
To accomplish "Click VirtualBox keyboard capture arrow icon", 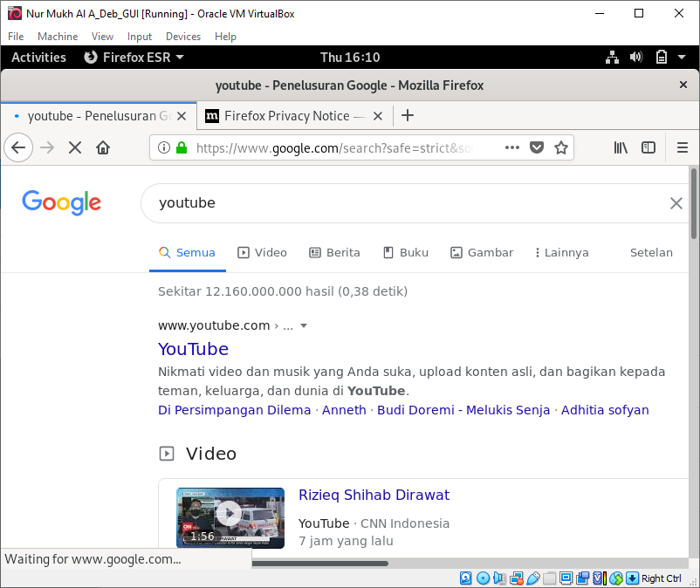I will tap(632, 578).
